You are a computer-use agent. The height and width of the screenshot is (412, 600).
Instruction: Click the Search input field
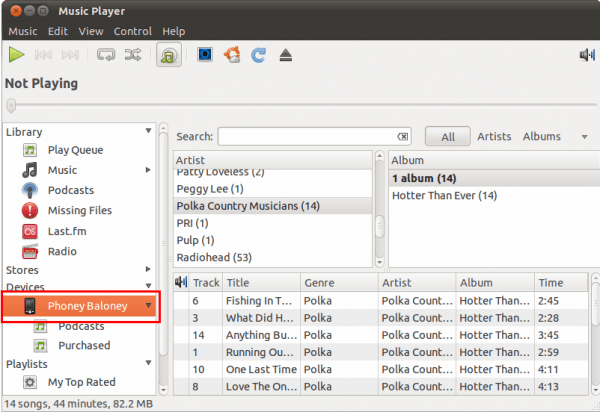click(x=315, y=137)
